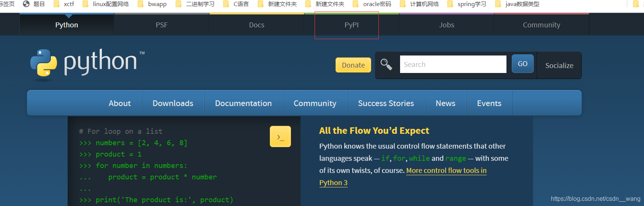Open the 题目 globe bookmark
The height and width of the screenshot is (206, 644).
tap(34, 4)
